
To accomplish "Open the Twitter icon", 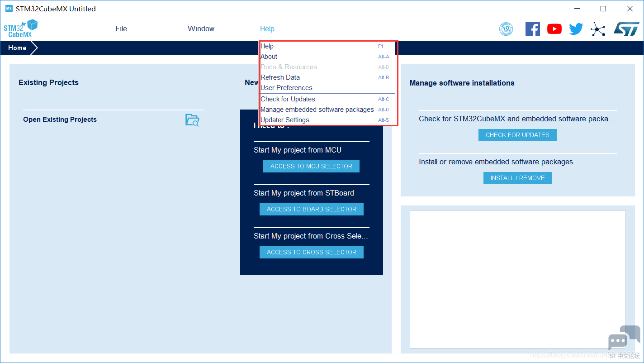I will [x=576, y=29].
